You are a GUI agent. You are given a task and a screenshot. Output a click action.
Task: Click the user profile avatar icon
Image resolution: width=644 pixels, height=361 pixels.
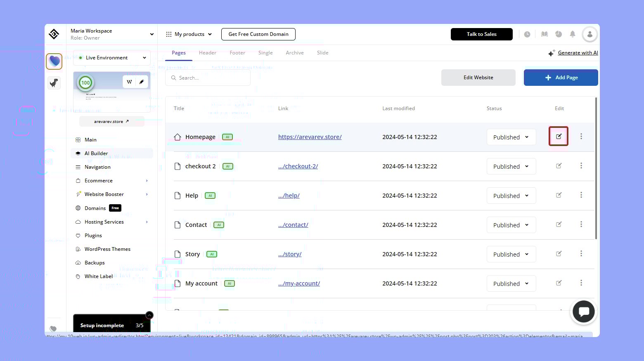(x=590, y=34)
